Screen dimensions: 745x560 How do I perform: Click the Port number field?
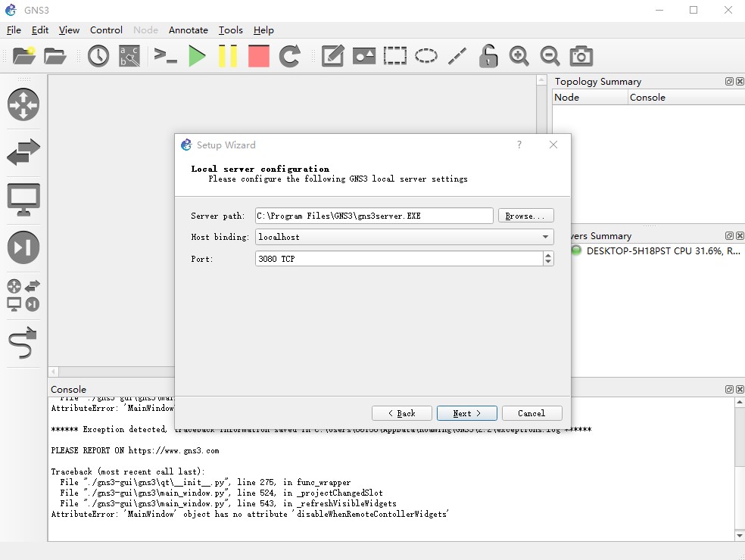[x=399, y=258]
